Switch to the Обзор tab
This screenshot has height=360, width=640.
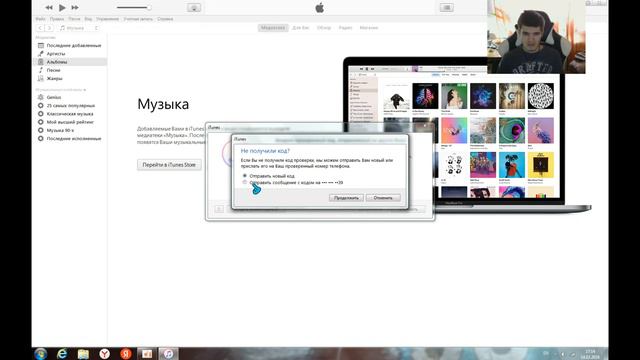tap(324, 28)
